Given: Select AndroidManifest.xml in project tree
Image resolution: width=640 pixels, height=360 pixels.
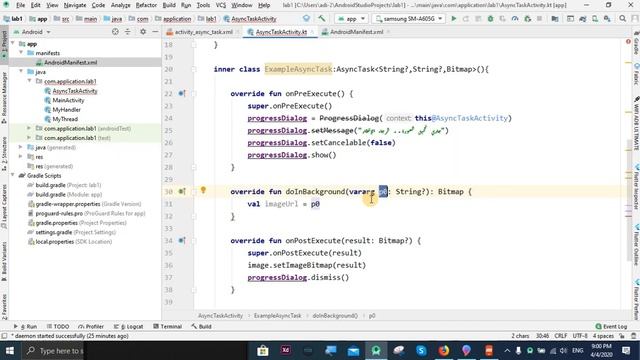Looking at the screenshot, I should pos(70,62).
